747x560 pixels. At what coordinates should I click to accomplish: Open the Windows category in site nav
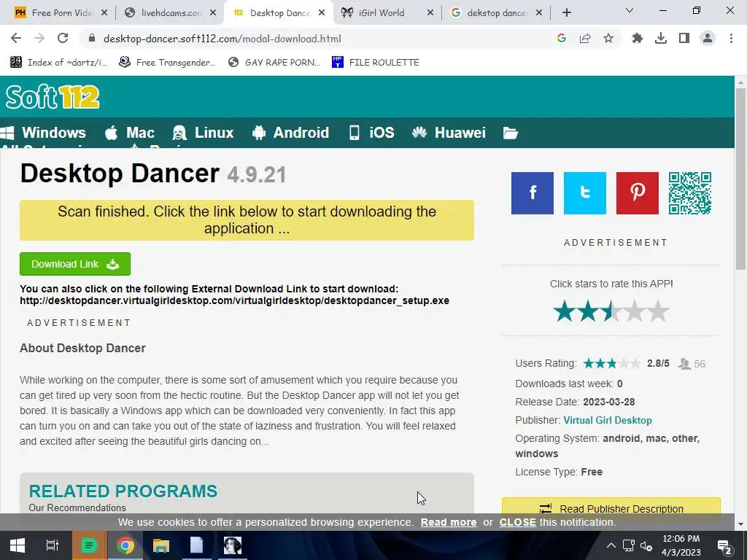(43, 133)
